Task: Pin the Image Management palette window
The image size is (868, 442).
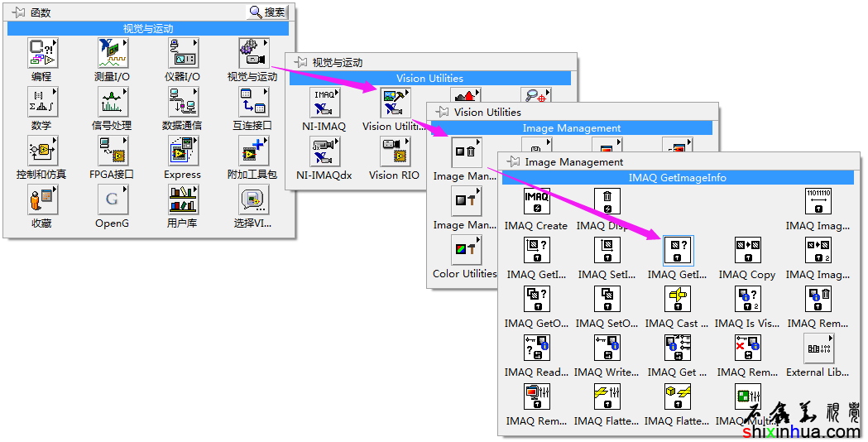Action: pos(513,161)
